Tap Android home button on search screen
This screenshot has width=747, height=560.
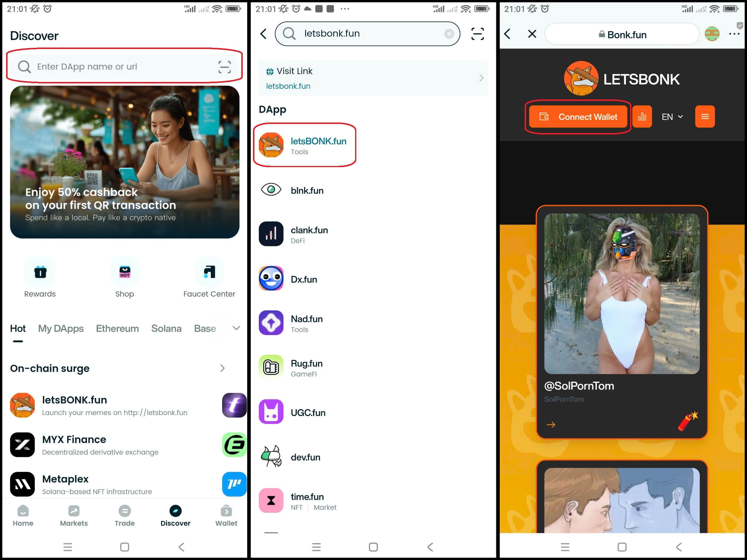(x=373, y=547)
